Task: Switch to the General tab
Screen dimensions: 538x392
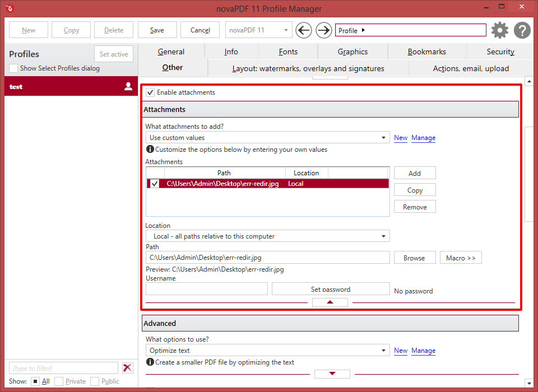Action: click(x=171, y=52)
